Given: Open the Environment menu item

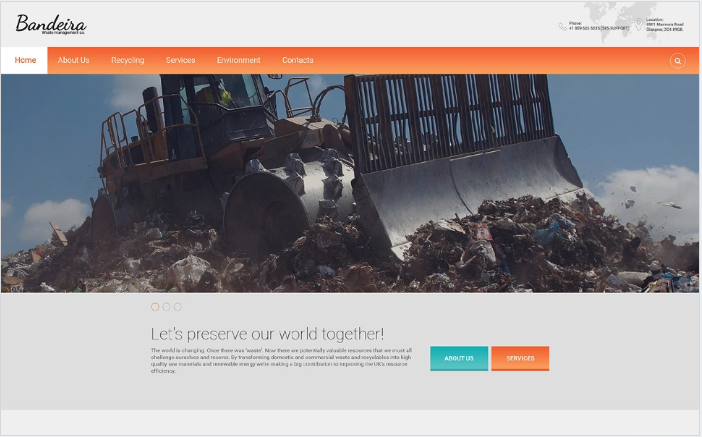Looking at the screenshot, I should tap(239, 60).
